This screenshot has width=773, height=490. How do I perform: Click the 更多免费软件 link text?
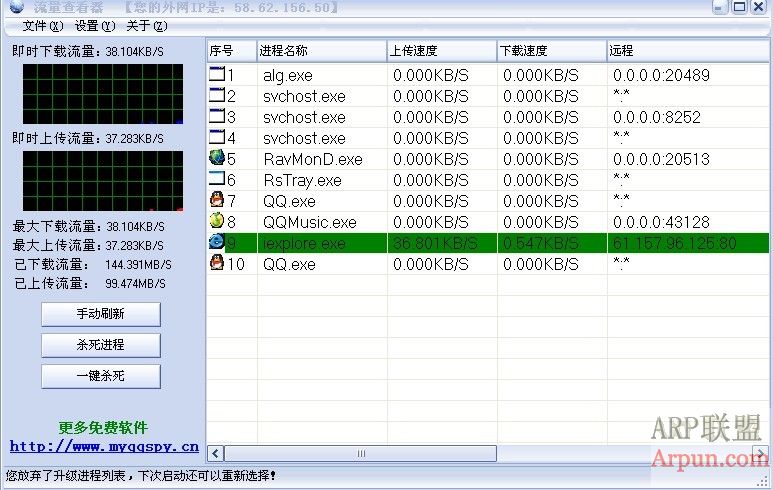click(x=103, y=427)
